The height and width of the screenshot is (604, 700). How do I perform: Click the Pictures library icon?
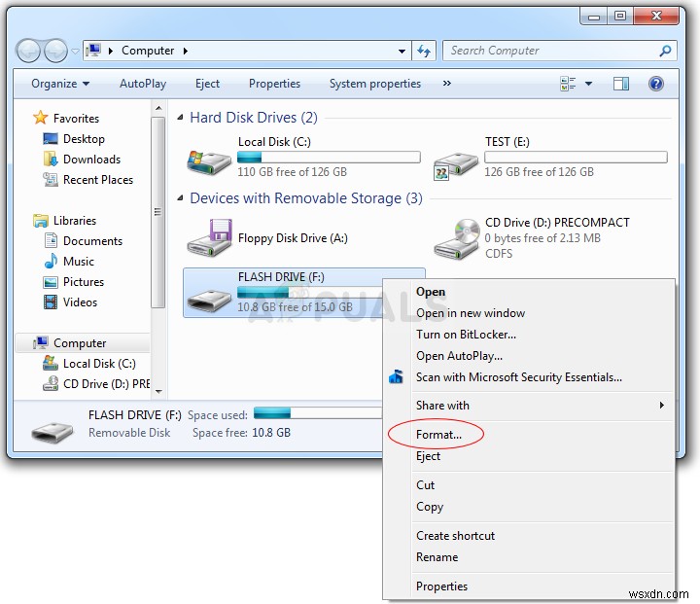click(50, 282)
